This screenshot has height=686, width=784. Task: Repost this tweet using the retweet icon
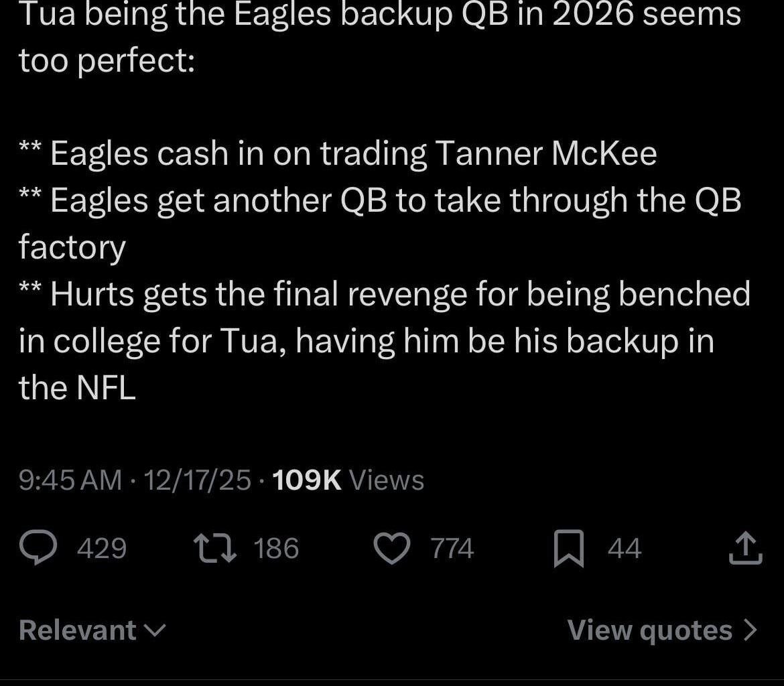tap(214, 549)
